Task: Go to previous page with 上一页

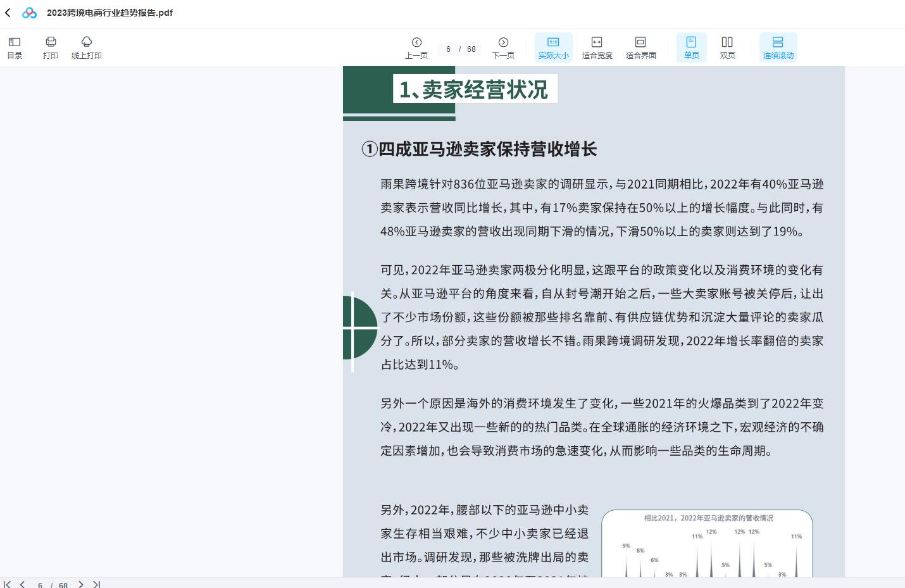Action: [416, 47]
